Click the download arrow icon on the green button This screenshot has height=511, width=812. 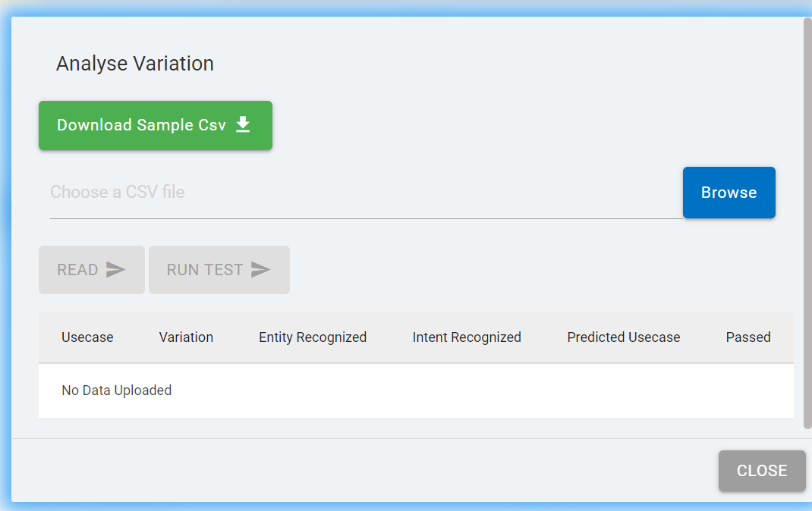pos(243,125)
